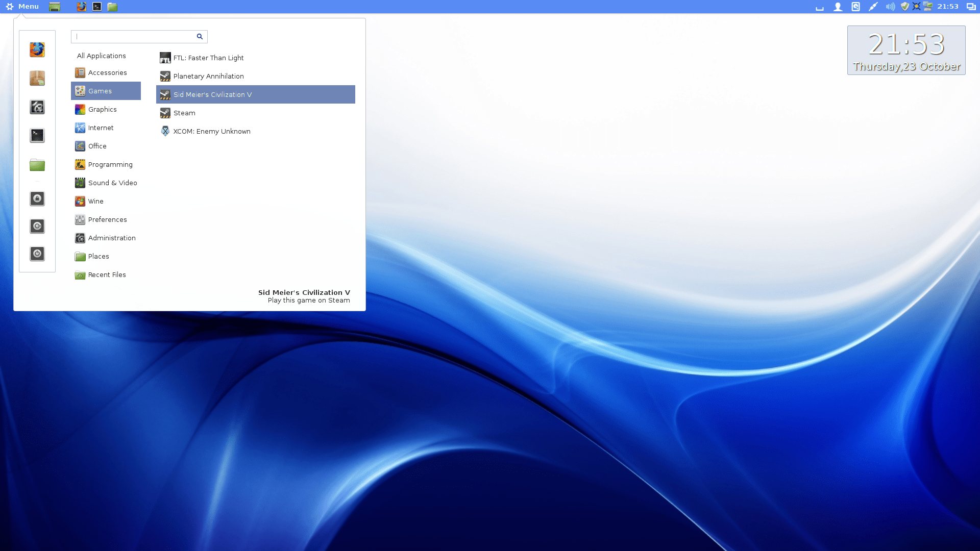The width and height of the screenshot is (980, 551).
Task: Open Terminal from the menu favorites sidebar
Action: pyautogui.click(x=37, y=135)
